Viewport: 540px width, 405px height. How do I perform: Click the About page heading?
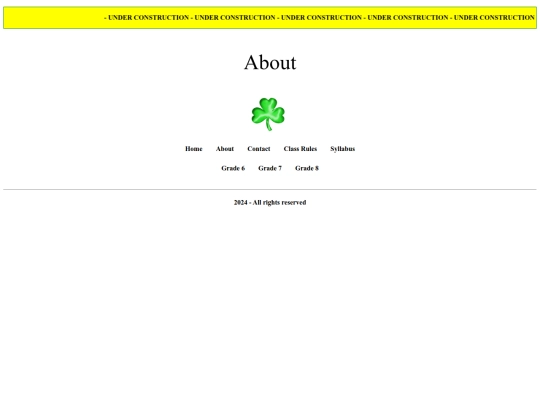point(270,63)
